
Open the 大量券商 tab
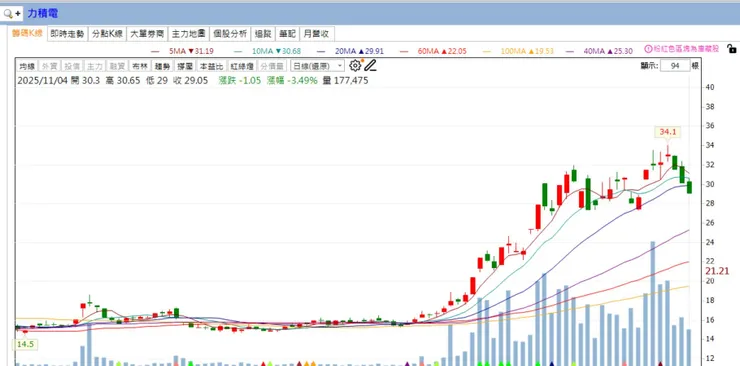147,34
